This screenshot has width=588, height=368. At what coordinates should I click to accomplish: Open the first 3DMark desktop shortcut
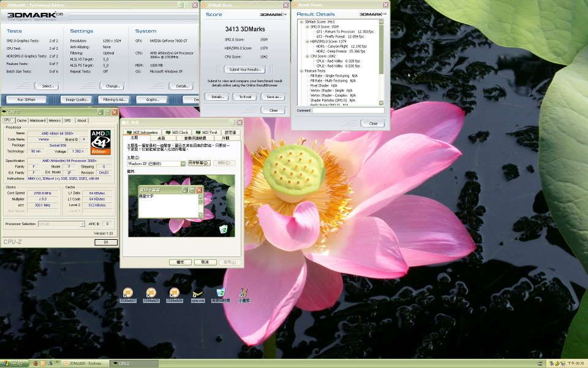pyautogui.click(x=128, y=294)
